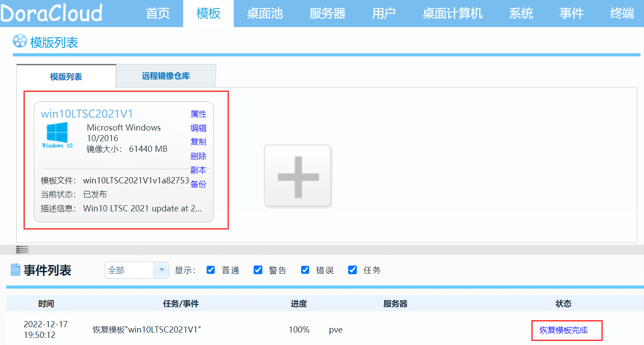The height and width of the screenshot is (345, 644).
Task: Click the film reel icon beside 模版列表 heading
Action: (18, 42)
